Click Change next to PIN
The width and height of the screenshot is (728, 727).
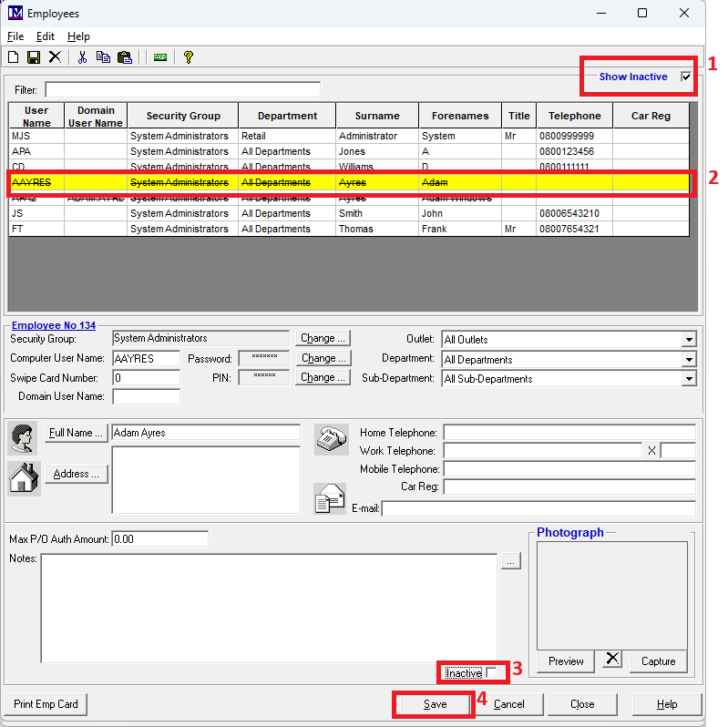(x=323, y=377)
